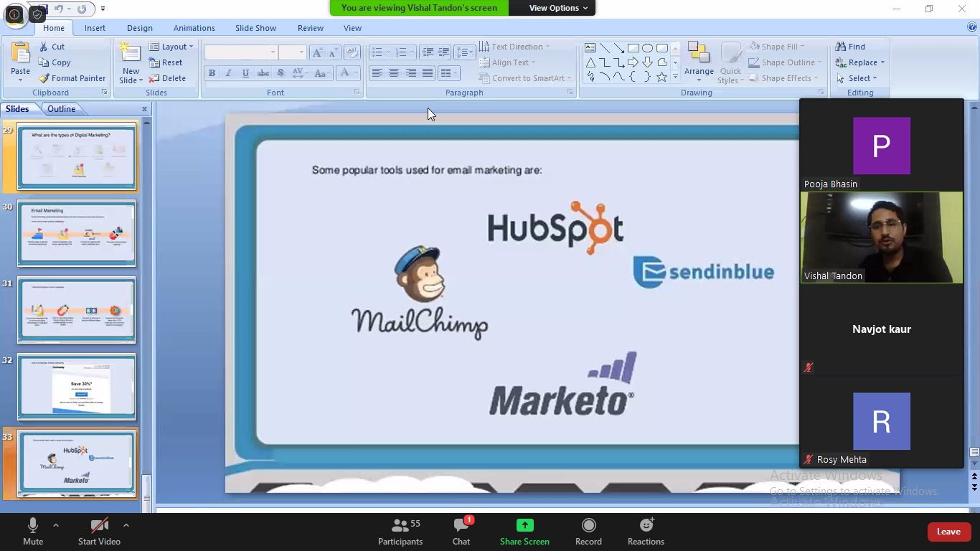Reset the slide layout
The height and width of the screenshot is (551, 980).
(x=166, y=62)
